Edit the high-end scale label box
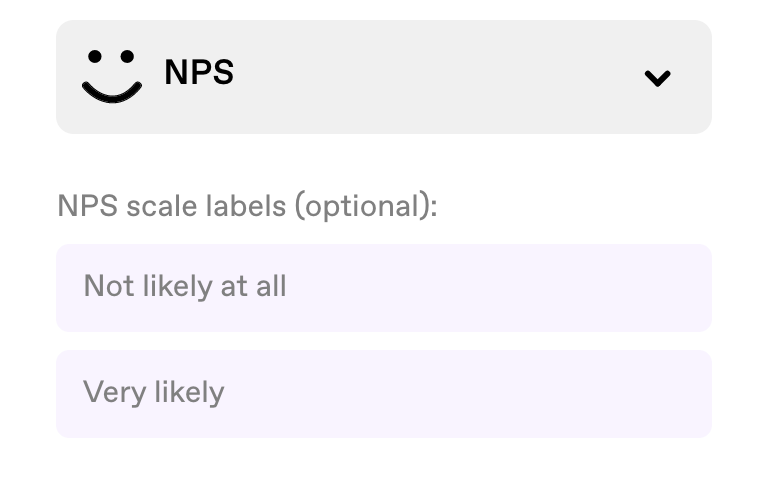The height and width of the screenshot is (486, 770). [384, 394]
